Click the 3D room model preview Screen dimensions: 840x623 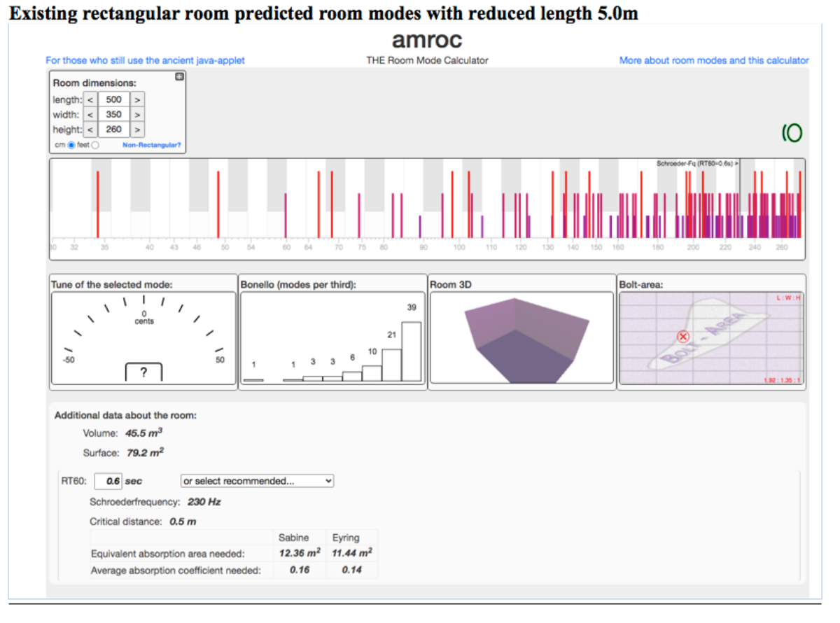tap(522, 337)
